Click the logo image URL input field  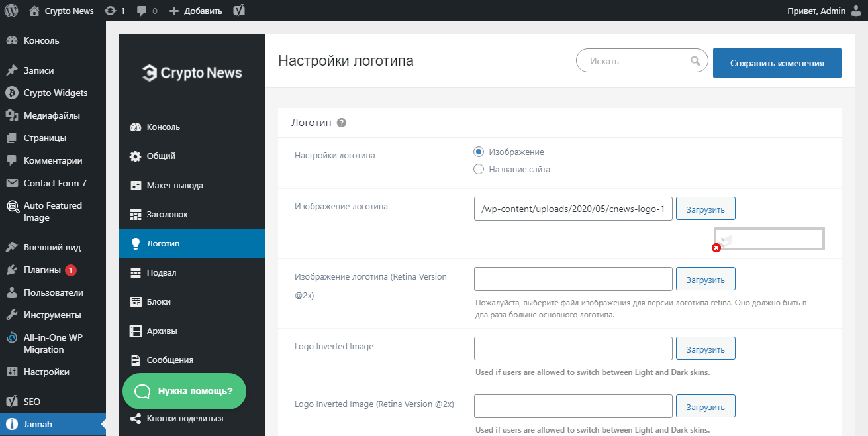point(573,209)
